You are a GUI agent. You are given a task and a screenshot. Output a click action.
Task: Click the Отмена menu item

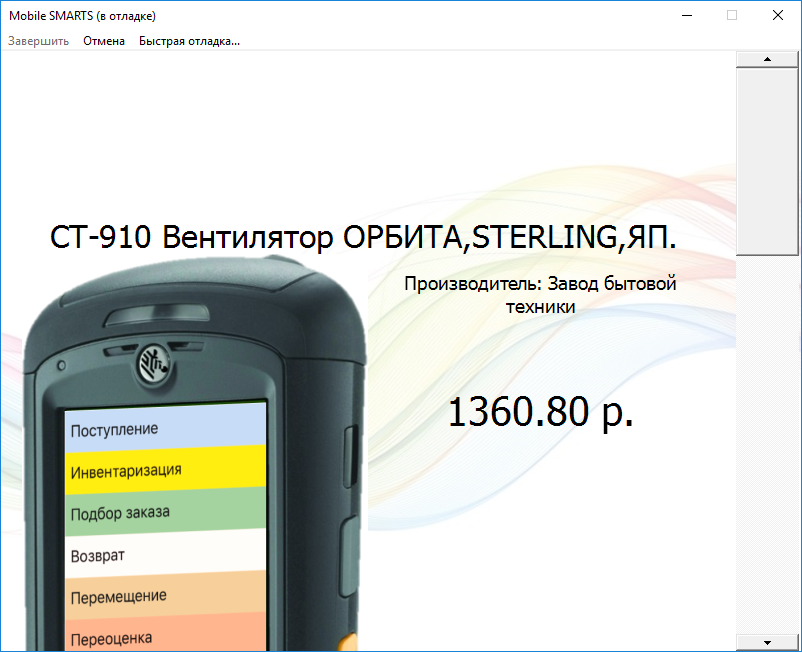tap(104, 41)
